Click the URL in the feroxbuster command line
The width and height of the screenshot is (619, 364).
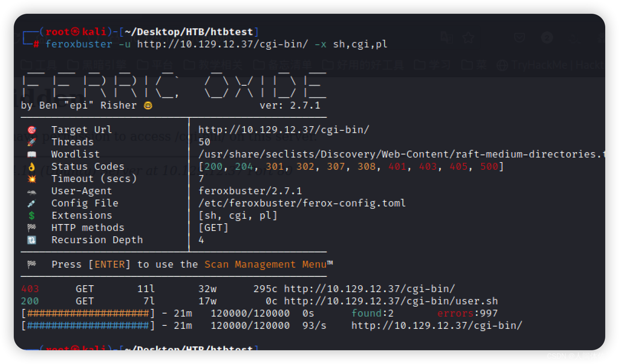(223, 44)
